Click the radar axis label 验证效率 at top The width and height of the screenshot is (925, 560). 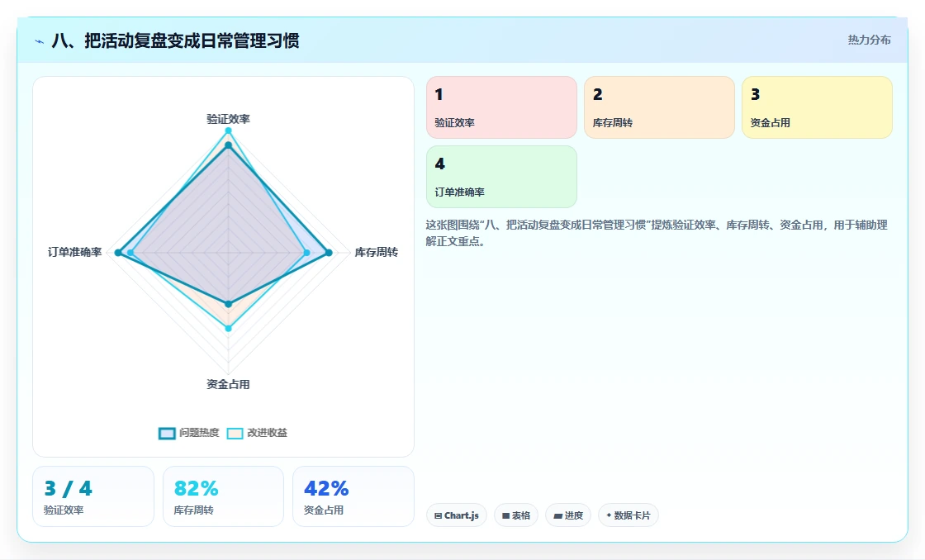pyautogui.click(x=228, y=119)
